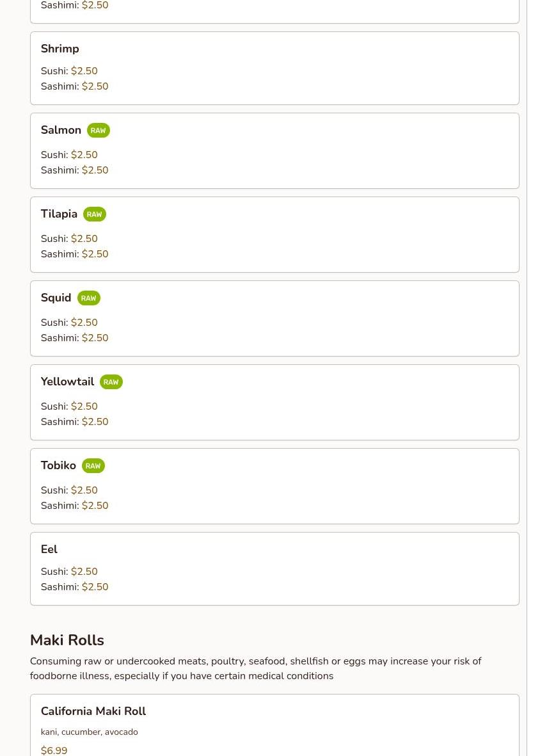Select the Shrimp menu item title
Image resolution: width=540 pixels, height=756 pixels.
pyautogui.click(x=60, y=49)
